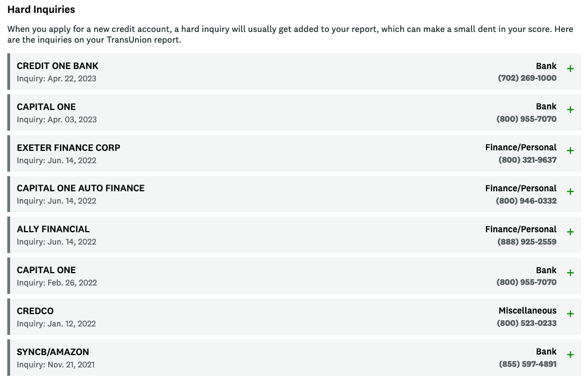Click the plus icon next to CREDCO
Image resolution: width=588 pixels, height=382 pixels.
(x=570, y=314)
